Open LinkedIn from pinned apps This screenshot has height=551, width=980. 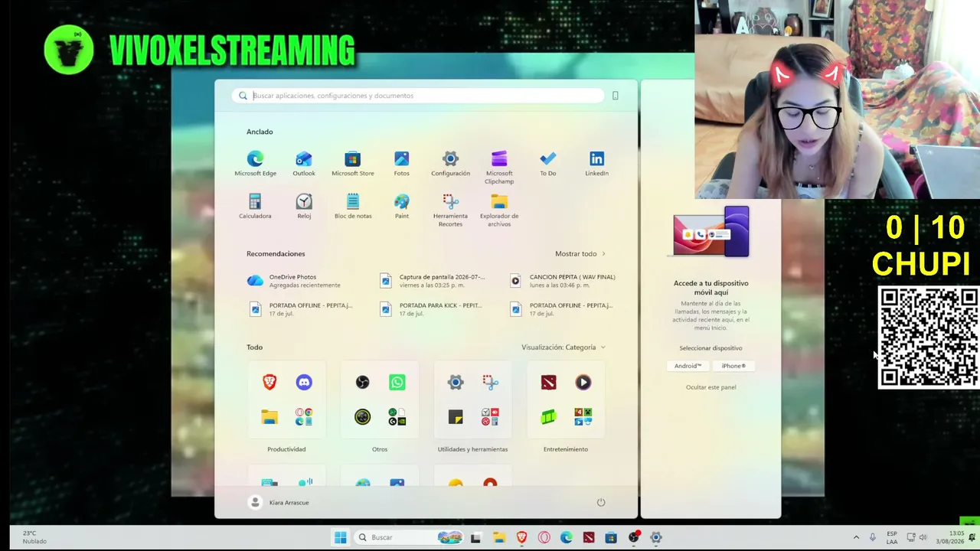pos(597,163)
